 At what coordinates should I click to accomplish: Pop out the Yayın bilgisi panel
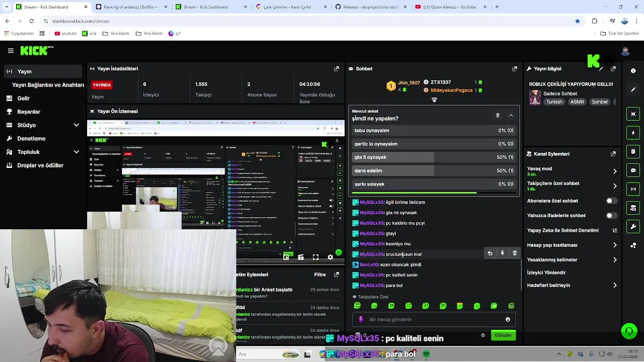(613, 69)
